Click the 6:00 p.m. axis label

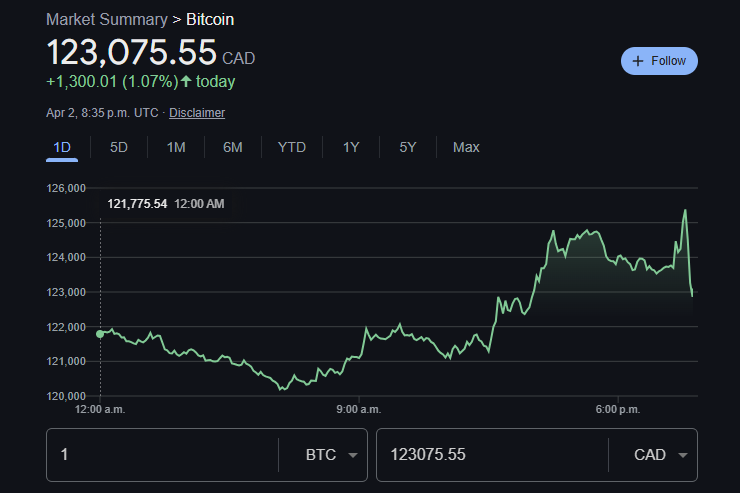618,409
